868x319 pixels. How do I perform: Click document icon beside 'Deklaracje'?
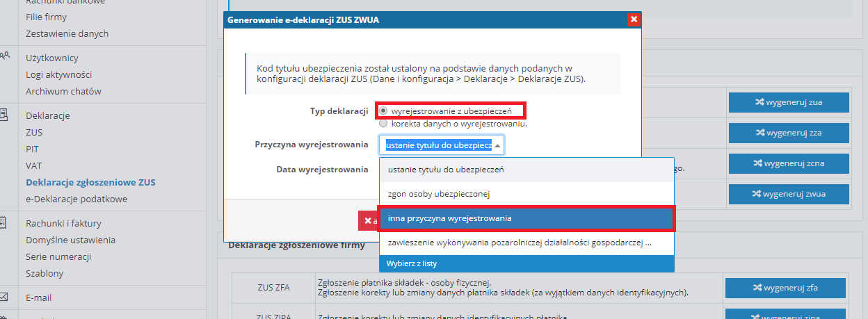(x=3, y=115)
